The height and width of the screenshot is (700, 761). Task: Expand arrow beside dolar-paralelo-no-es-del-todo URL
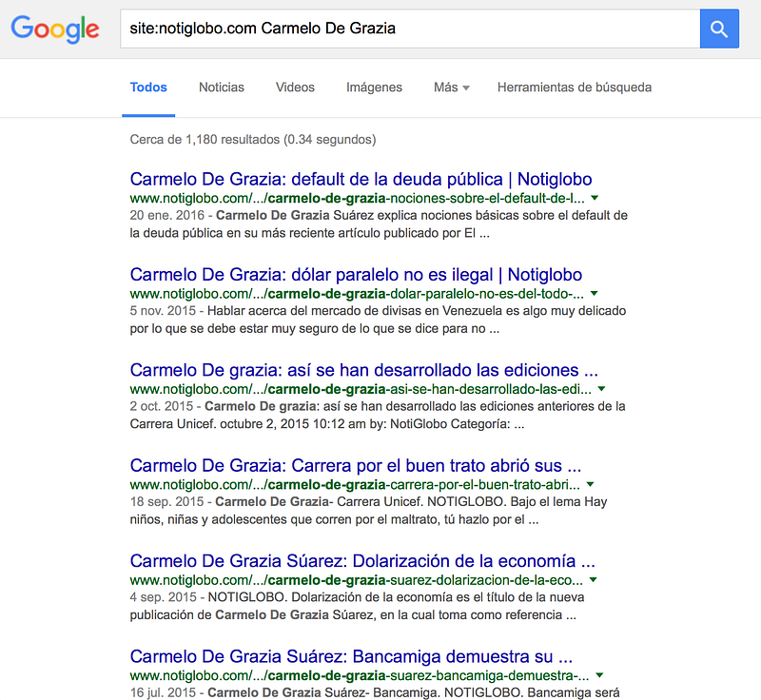tap(594, 294)
